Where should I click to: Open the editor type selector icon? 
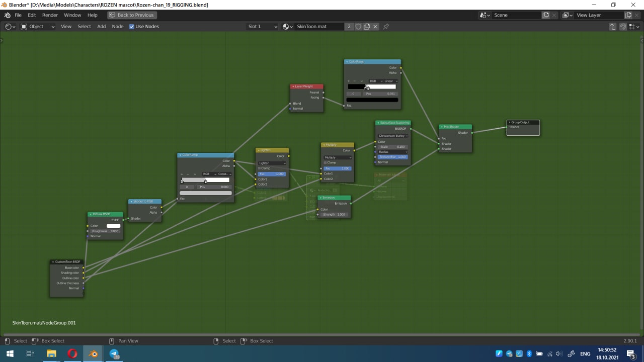click(x=10, y=27)
